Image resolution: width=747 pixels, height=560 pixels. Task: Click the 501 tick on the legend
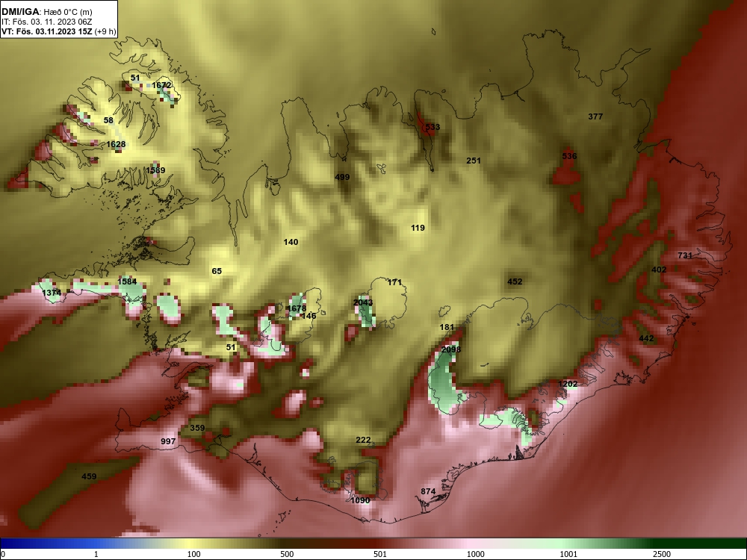point(380,554)
